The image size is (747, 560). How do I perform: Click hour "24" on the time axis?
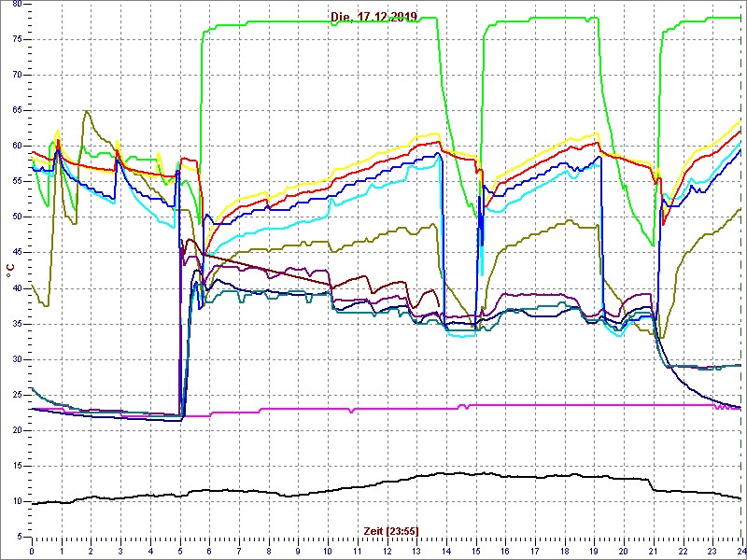[x=740, y=550]
